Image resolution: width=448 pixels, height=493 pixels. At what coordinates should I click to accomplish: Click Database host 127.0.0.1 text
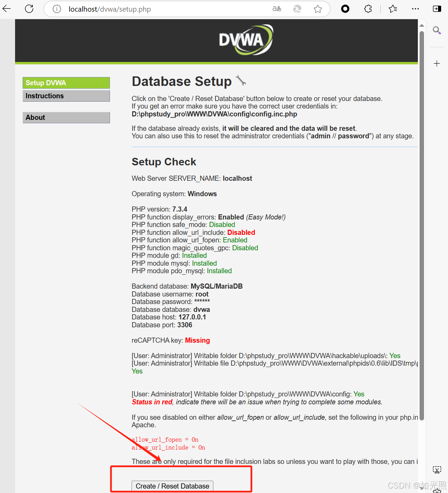pos(169,317)
